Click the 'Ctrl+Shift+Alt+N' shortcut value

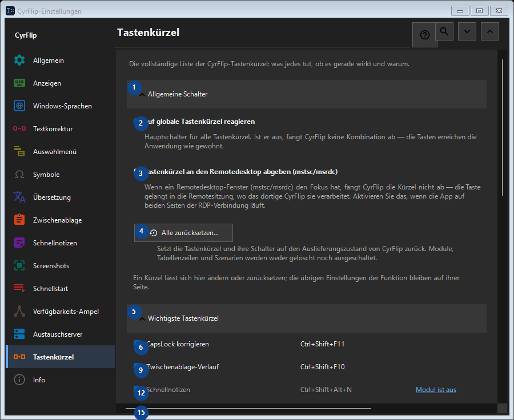pos(326,390)
